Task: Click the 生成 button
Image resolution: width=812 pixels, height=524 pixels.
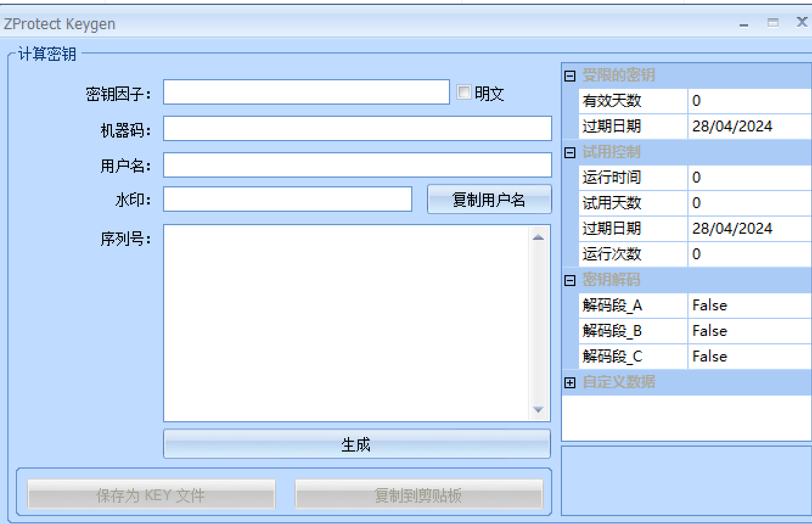Action: pyautogui.click(x=357, y=444)
